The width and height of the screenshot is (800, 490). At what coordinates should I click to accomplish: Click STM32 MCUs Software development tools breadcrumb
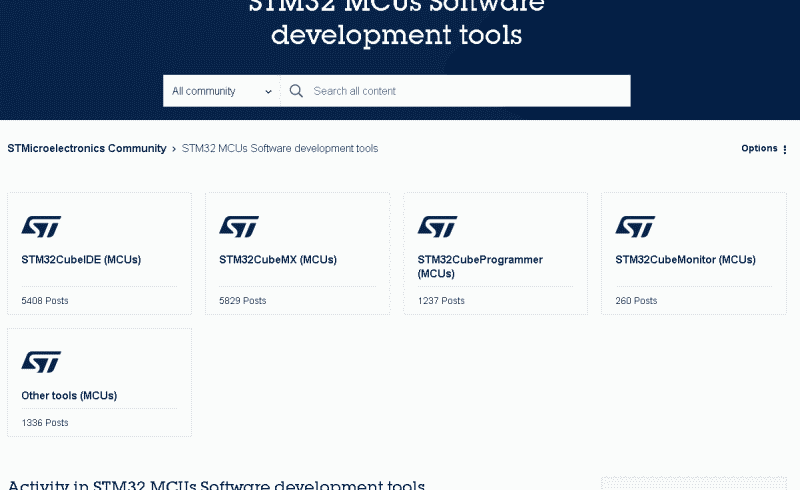280,149
